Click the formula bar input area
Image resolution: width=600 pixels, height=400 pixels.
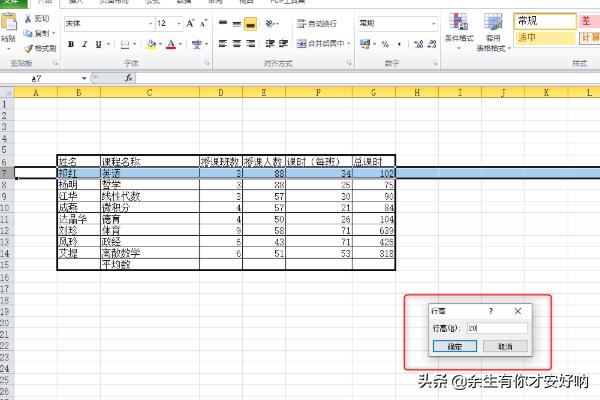(x=367, y=78)
